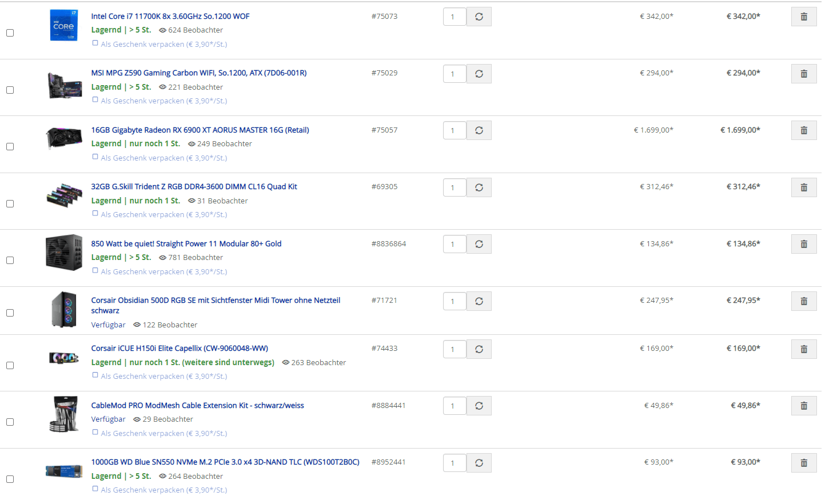Open the Corsair iCUE H150i Elite Capellix link

click(x=180, y=349)
